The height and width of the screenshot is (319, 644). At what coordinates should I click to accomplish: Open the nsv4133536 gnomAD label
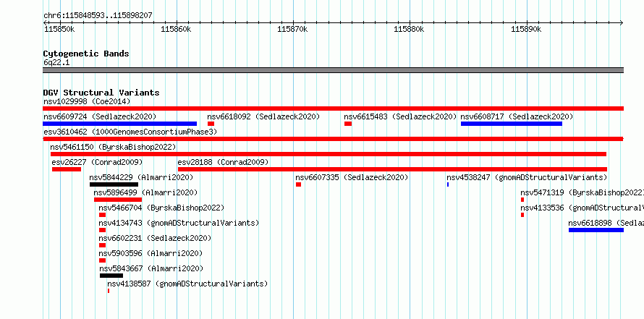click(582, 208)
